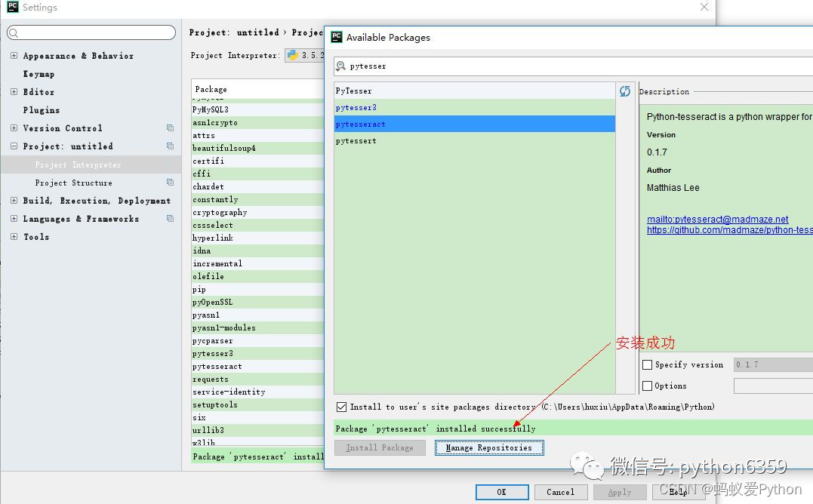Screen dimensions: 813x504
Task: Select cryptography in installed packages
Action: [x=257, y=212]
